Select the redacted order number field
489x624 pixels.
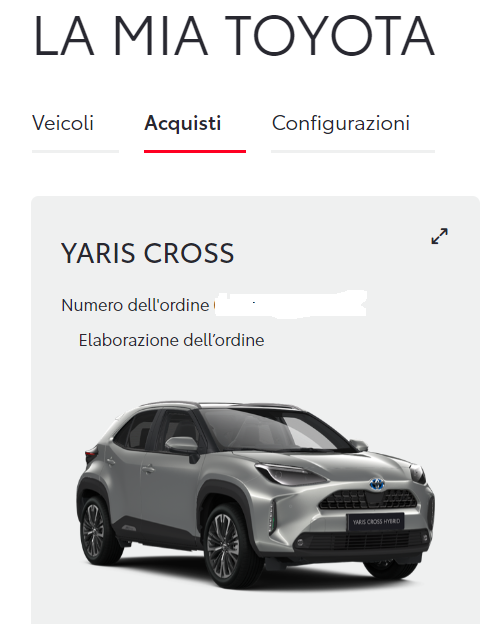290,304
